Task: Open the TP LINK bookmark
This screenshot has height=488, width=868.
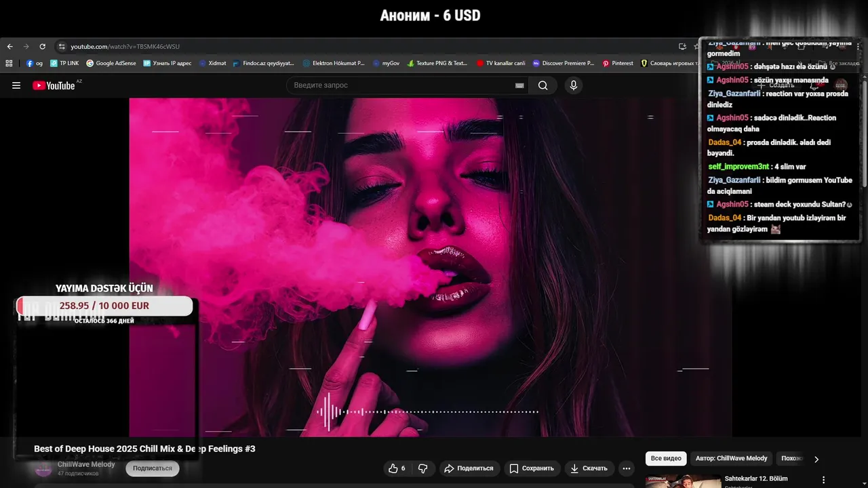Action: click(64, 63)
